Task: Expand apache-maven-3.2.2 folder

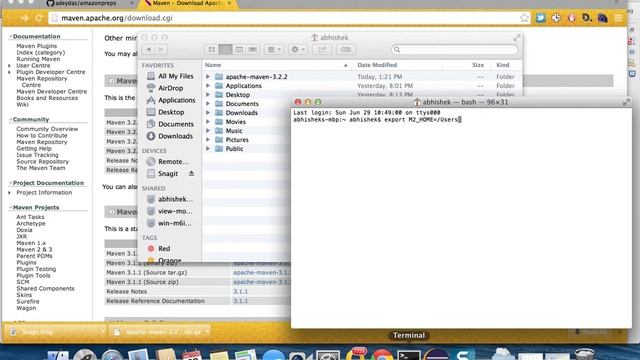Action: point(208,76)
